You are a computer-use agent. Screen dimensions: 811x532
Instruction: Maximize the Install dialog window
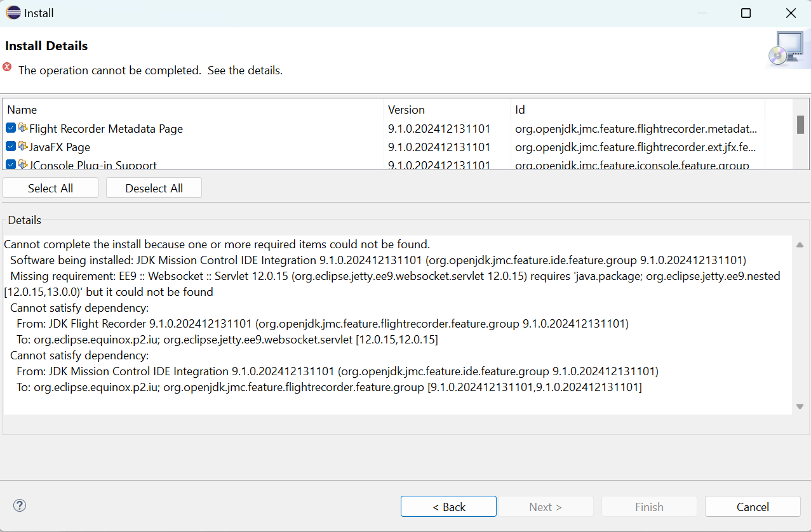click(x=746, y=13)
